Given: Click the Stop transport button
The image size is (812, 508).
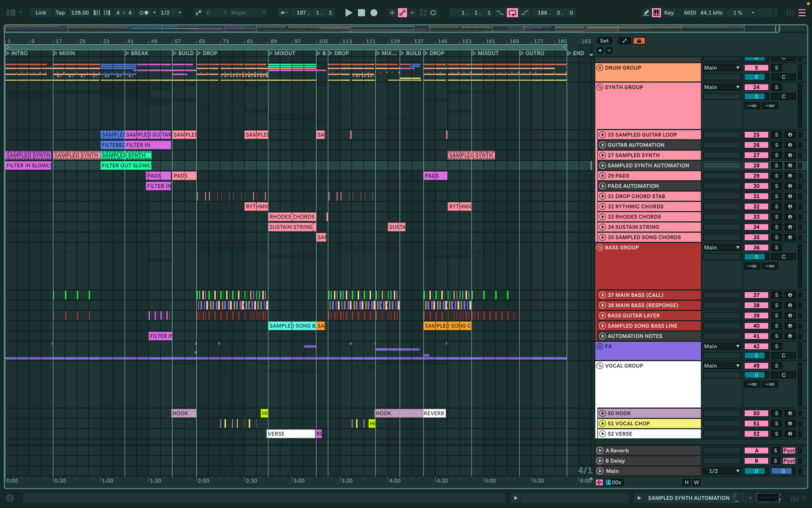Looking at the screenshot, I should tap(361, 13).
